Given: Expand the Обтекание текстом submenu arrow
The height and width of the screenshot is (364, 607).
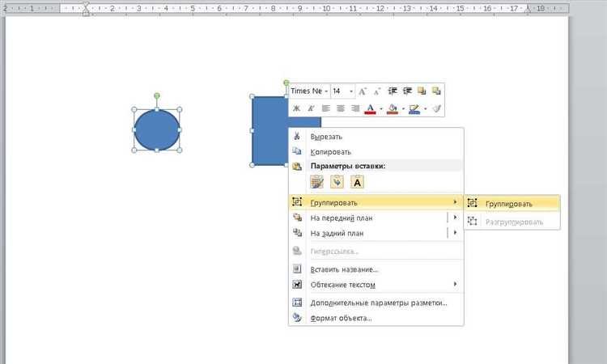Looking at the screenshot, I should click(455, 284).
